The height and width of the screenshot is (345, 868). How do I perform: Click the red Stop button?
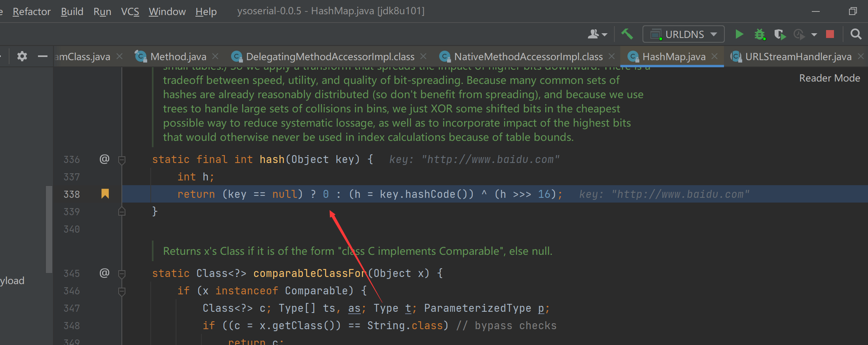[x=830, y=34]
